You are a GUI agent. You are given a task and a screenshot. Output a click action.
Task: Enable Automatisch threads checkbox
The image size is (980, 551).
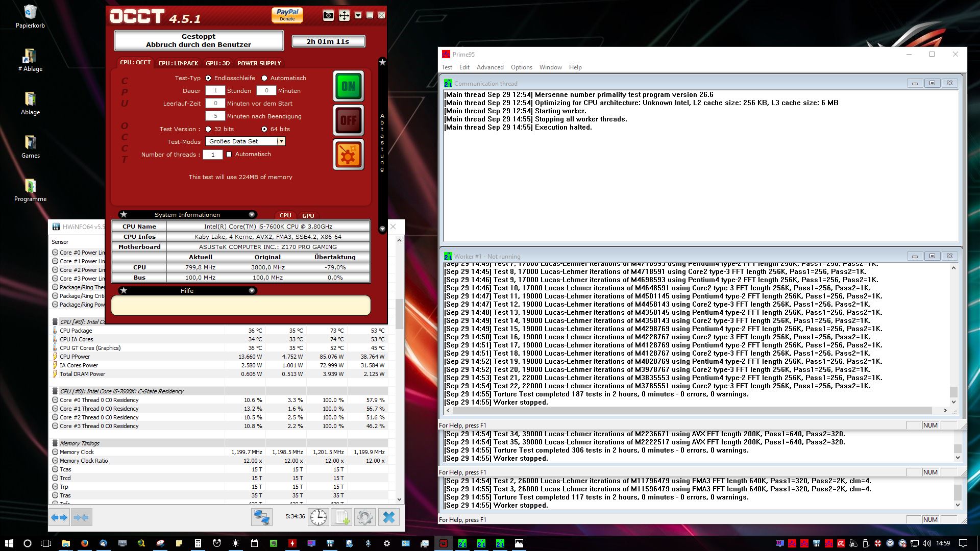tap(229, 154)
